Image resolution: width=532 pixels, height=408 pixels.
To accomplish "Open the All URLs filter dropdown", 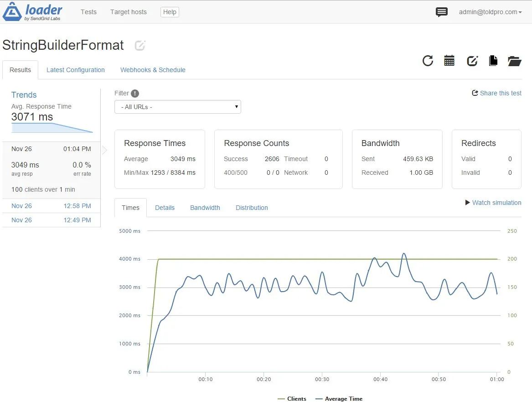I will click(177, 107).
